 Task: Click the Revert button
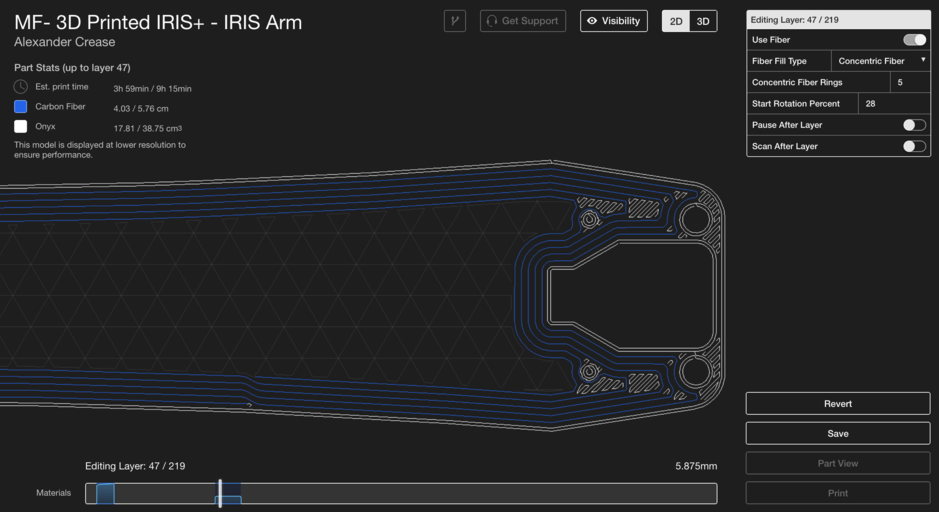coord(838,404)
